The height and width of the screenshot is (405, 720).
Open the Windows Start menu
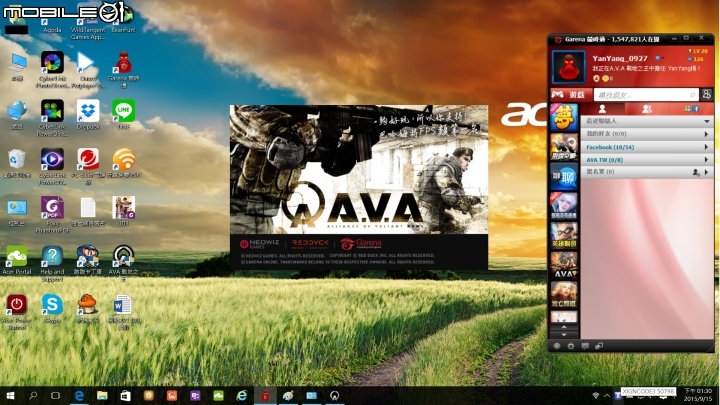10,395
